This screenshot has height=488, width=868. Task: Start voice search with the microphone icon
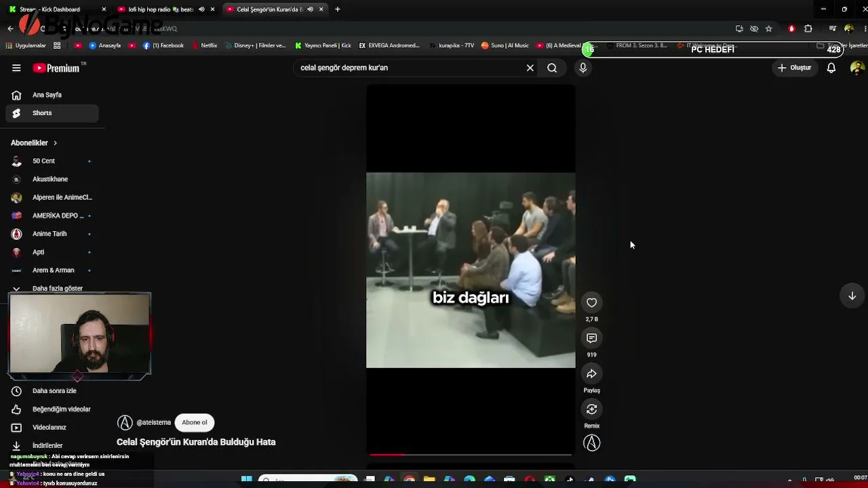point(583,68)
